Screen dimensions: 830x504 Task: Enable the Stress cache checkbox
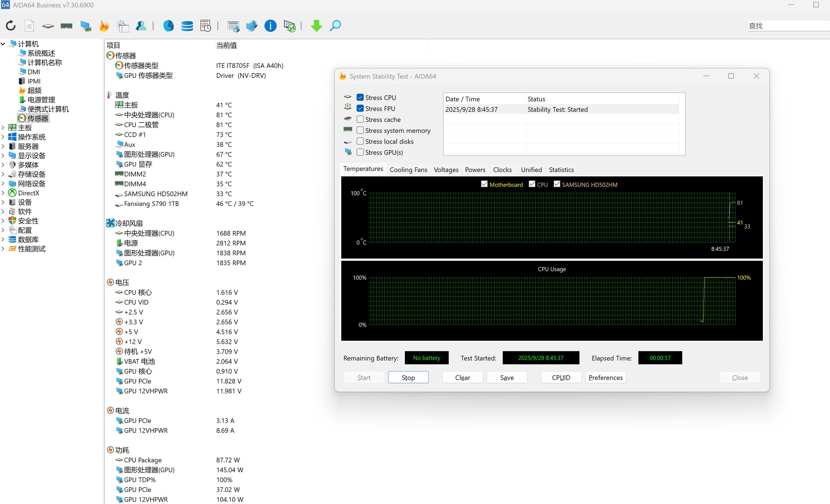360,119
